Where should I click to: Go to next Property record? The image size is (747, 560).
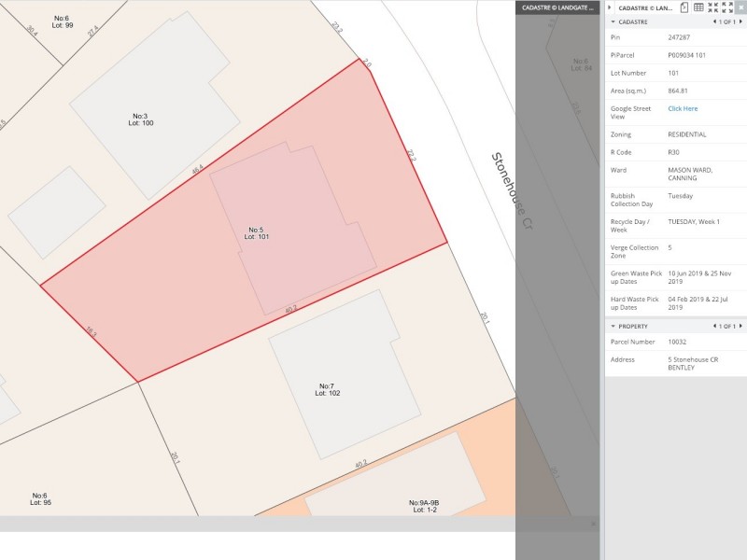pyautogui.click(x=742, y=327)
